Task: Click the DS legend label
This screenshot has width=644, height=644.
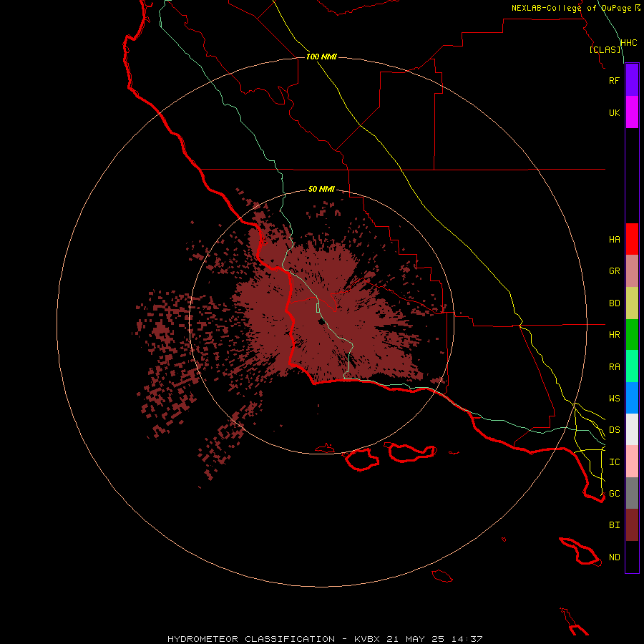Action: pyautogui.click(x=614, y=430)
